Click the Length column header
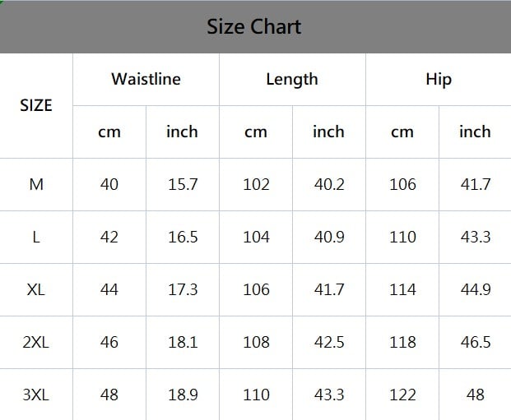The width and height of the screenshot is (511, 420). pos(291,80)
